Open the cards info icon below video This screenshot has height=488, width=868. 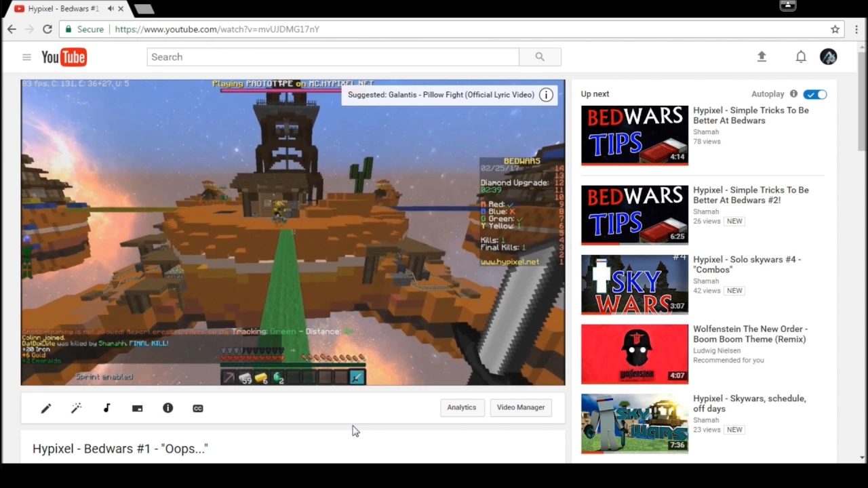pos(167,408)
